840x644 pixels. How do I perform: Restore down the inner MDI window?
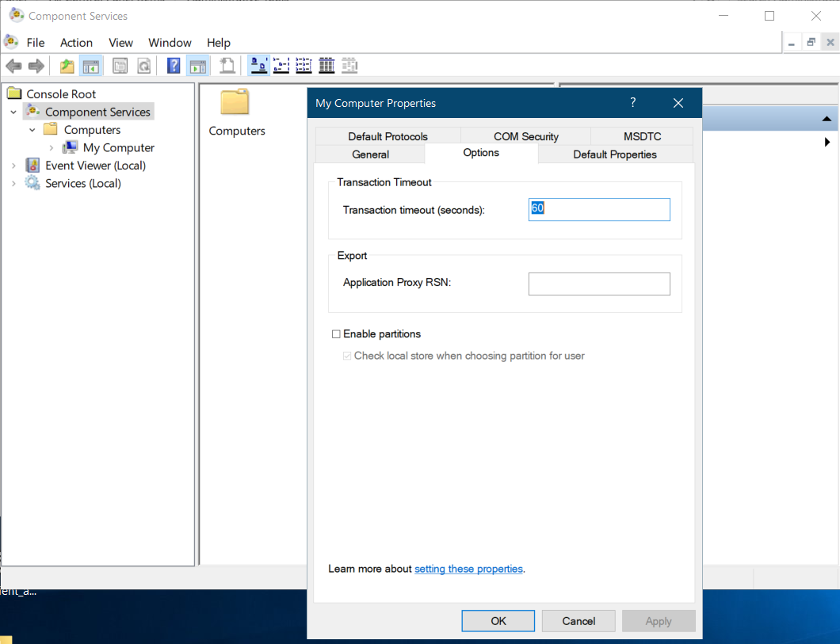[811, 42]
